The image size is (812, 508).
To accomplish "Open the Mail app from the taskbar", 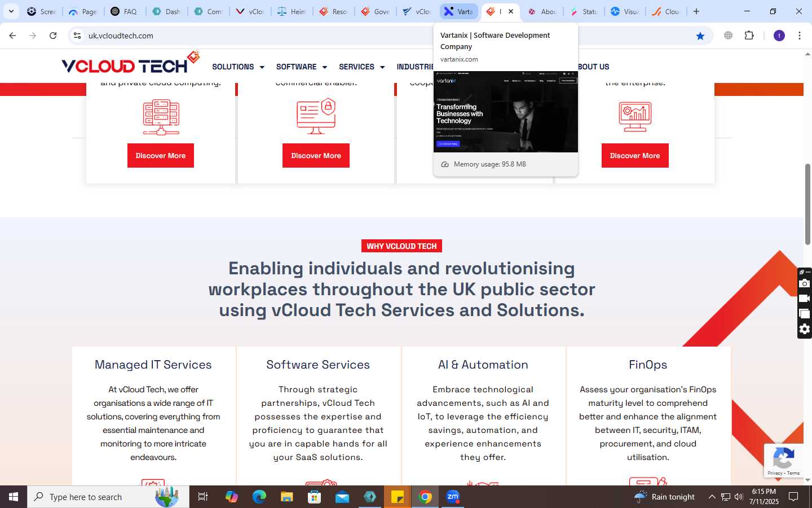I will coord(342,497).
